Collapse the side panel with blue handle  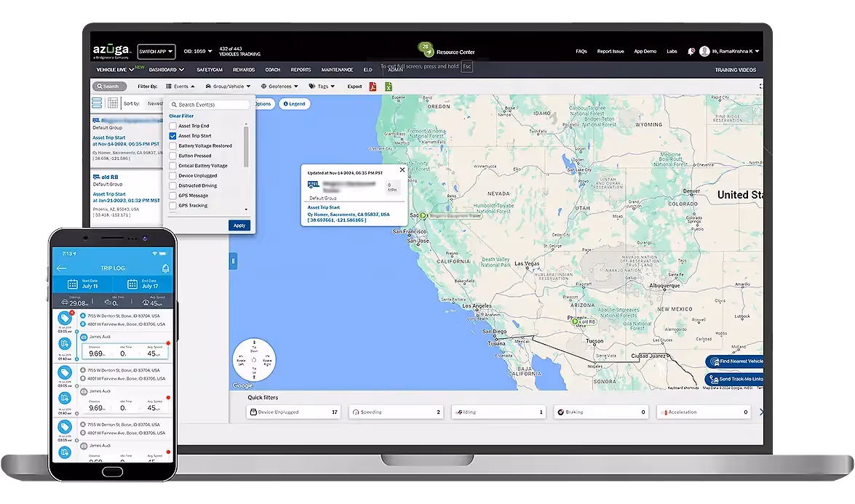point(233,261)
